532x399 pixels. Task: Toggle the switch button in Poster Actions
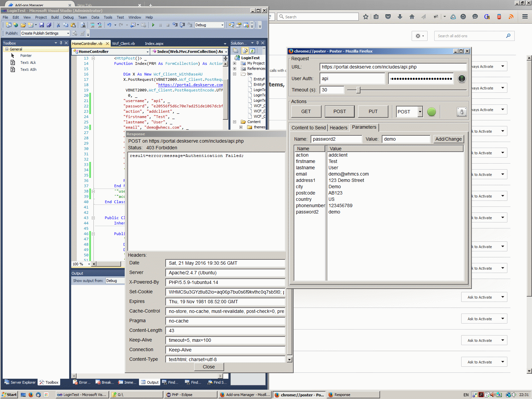(462, 112)
